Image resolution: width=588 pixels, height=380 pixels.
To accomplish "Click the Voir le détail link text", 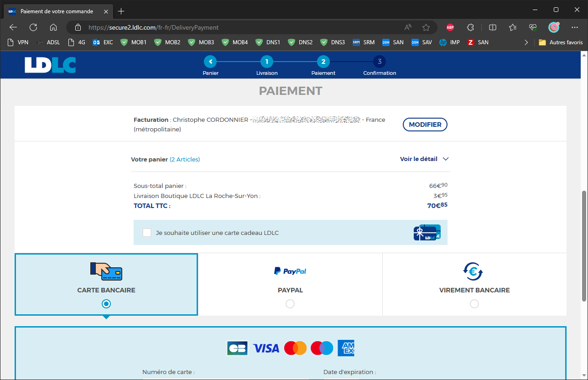I will 419,159.
